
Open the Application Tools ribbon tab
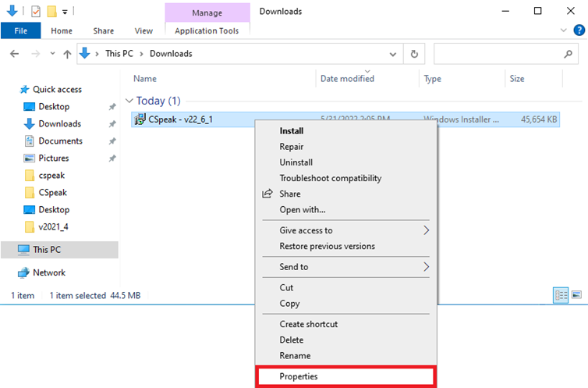coord(207,30)
